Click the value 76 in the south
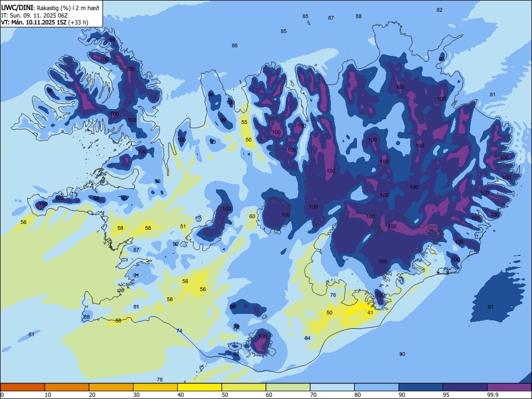Screen dimensions: 532x399 [333, 295]
